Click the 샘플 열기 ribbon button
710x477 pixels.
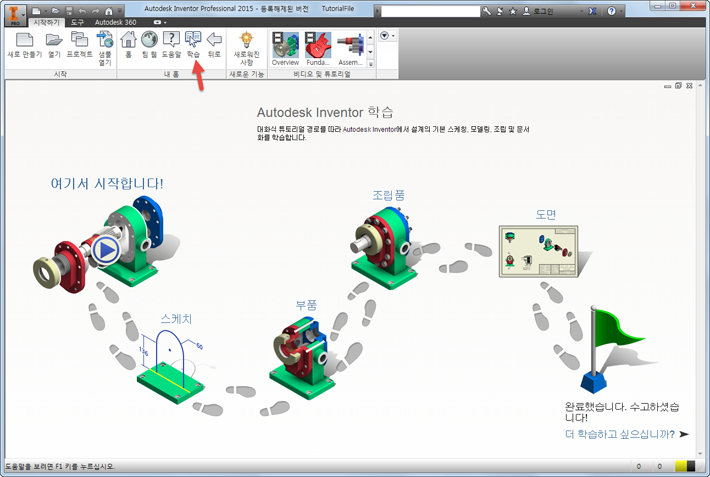click(x=105, y=48)
